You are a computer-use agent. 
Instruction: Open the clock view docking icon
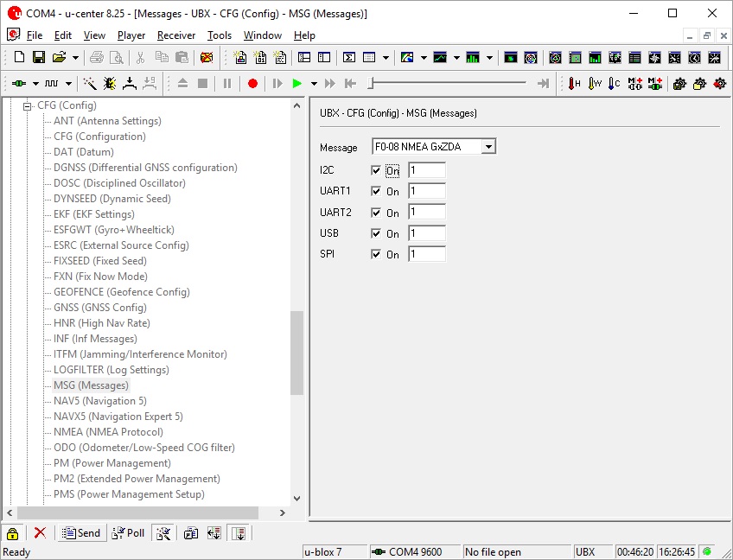(694, 57)
